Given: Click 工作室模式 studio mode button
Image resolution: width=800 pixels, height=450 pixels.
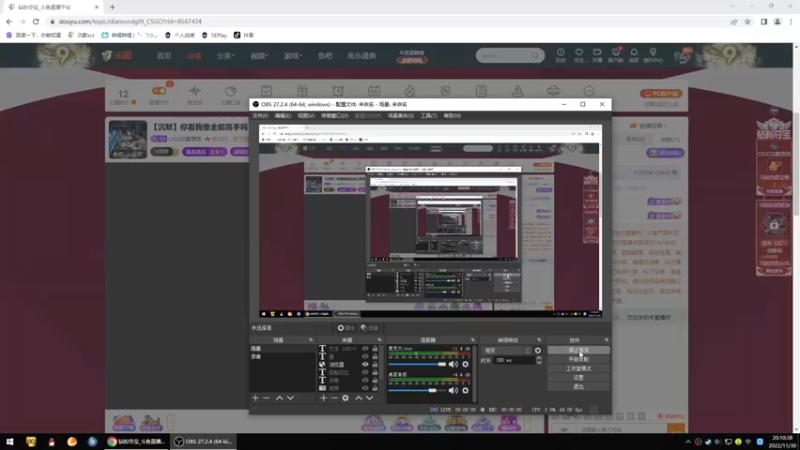Looking at the screenshot, I should point(578,368).
